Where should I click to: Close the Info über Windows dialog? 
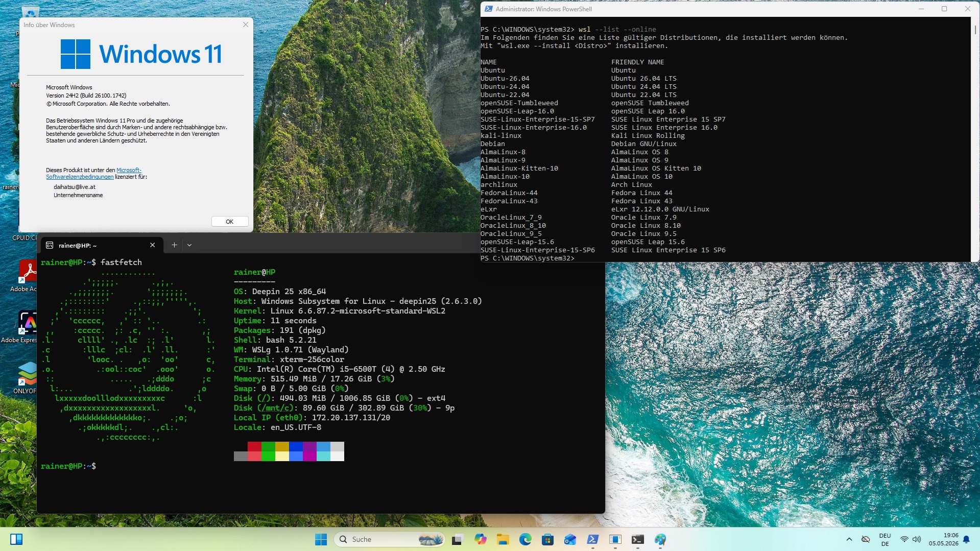pyautogui.click(x=245, y=25)
